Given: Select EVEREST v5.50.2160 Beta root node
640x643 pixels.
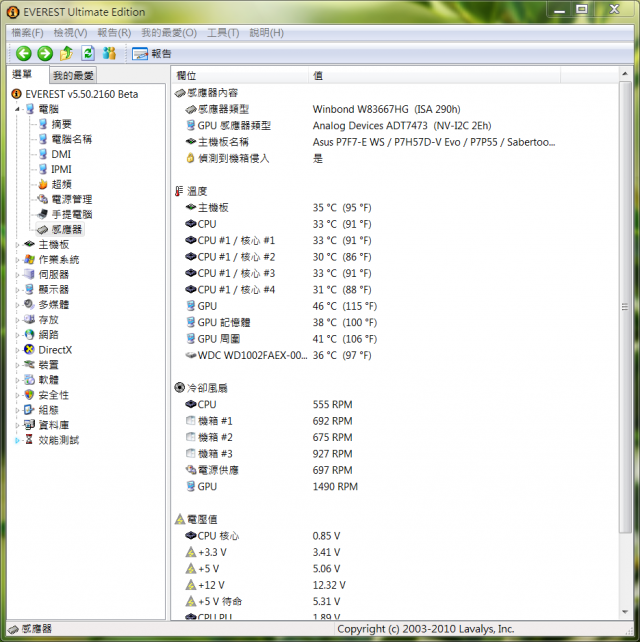Looking at the screenshot, I should tap(82, 94).
